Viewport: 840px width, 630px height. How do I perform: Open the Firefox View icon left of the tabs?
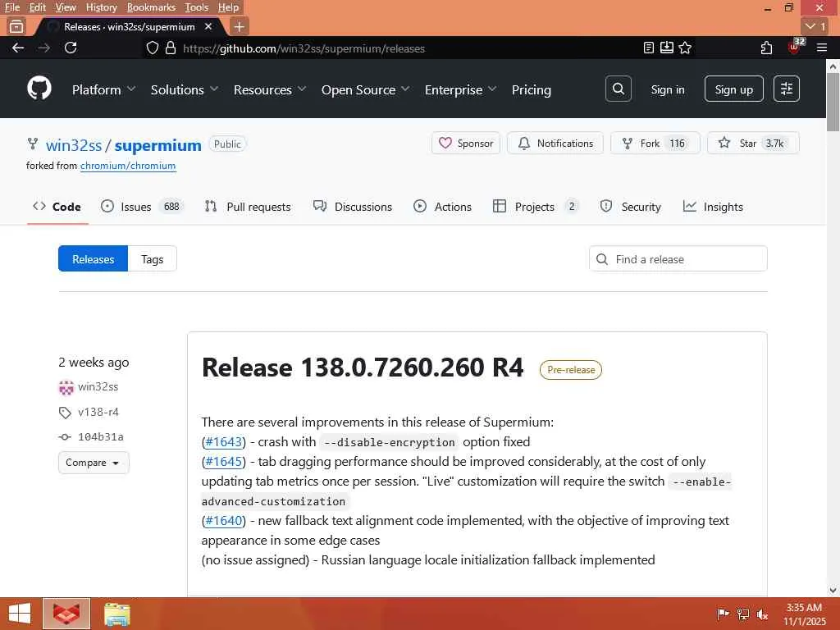pos(16,26)
